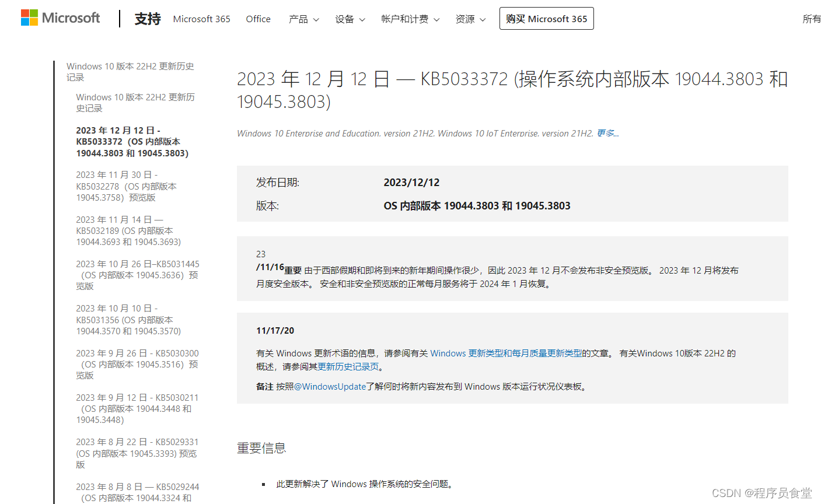
Task: Open KB5032278 preview update entry
Action: (x=126, y=186)
